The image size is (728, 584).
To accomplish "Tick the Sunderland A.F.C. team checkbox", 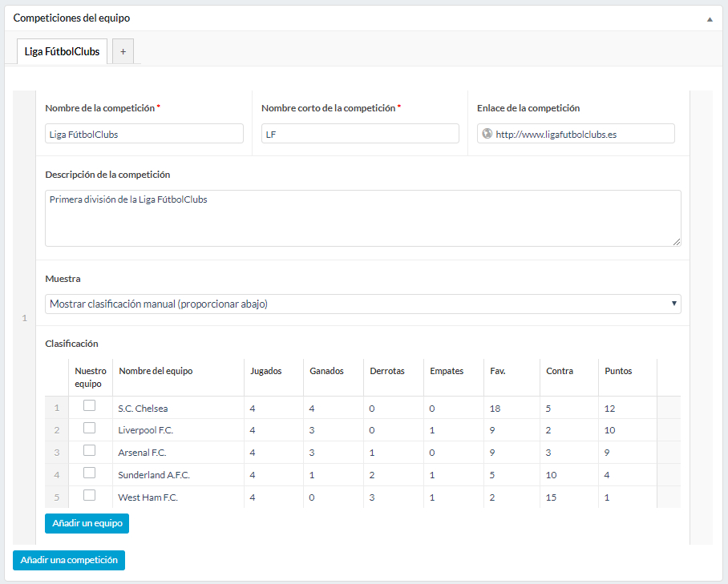I will pyautogui.click(x=89, y=473).
